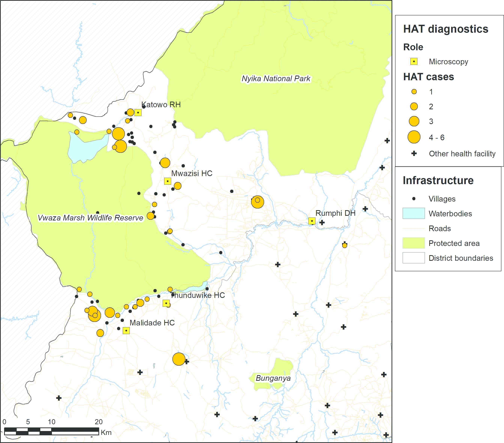Click the Infrastructure legend title

click(438, 181)
